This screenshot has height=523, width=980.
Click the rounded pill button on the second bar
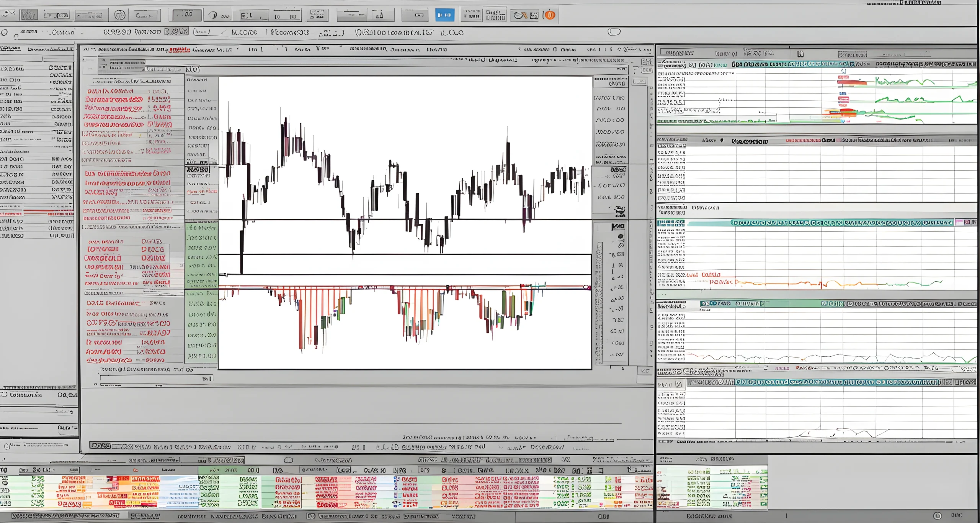click(614, 32)
